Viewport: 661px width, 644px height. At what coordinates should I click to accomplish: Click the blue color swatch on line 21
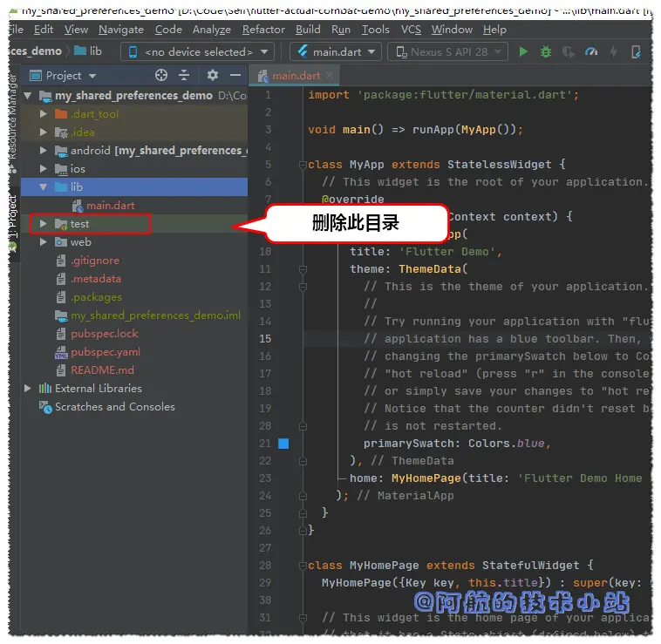pyautogui.click(x=283, y=444)
